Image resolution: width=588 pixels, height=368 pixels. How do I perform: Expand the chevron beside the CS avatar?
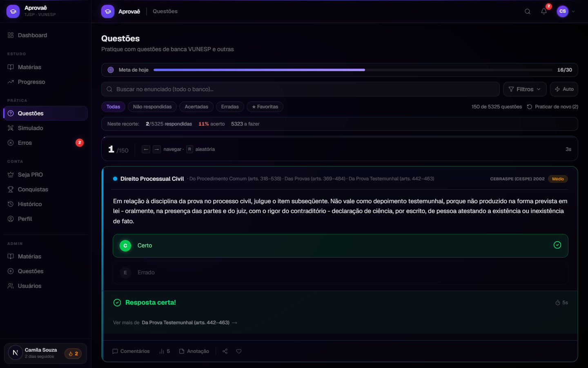pyautogui.click(x=573, y=11)
